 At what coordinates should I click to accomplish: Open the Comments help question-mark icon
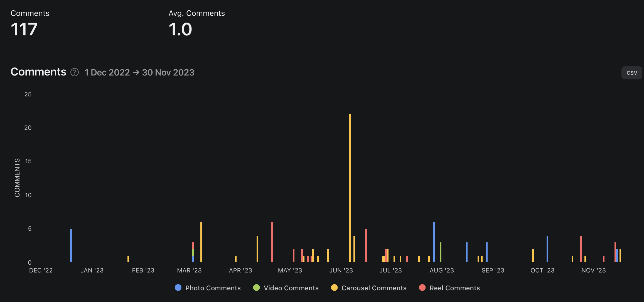pyautogui.click(x=74, y=72)
